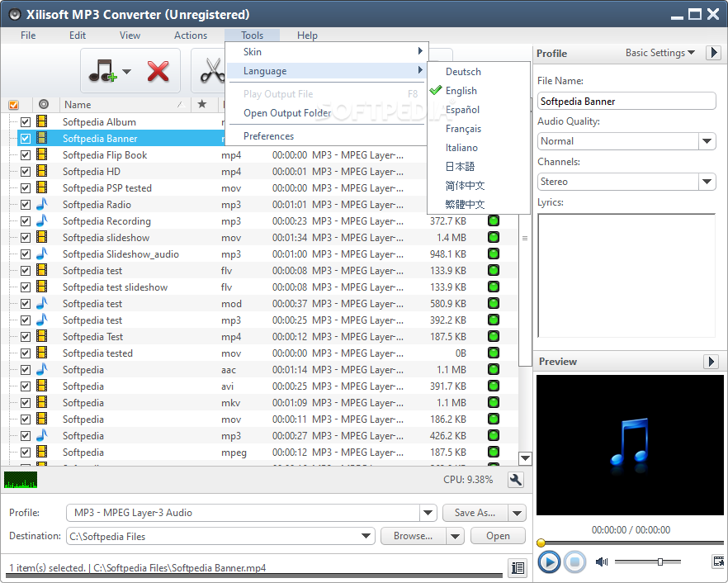Click the preview volume slider handle
The image size is (728, 583).
[x=659, y=562]
